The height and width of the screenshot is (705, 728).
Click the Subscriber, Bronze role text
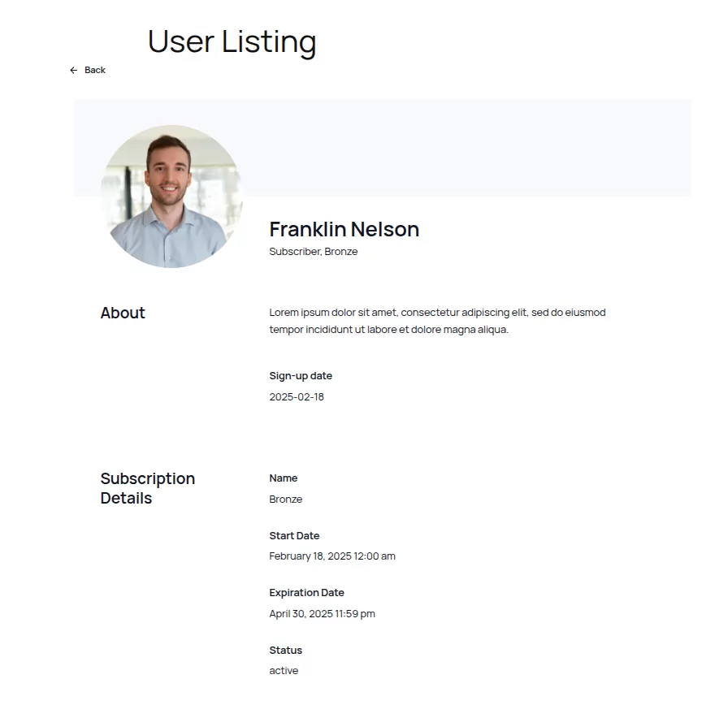point(314,252)
